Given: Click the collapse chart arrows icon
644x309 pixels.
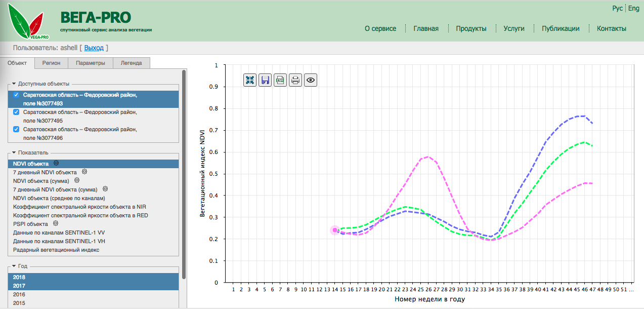Looking at the screenshot, I should pos(250,80).
